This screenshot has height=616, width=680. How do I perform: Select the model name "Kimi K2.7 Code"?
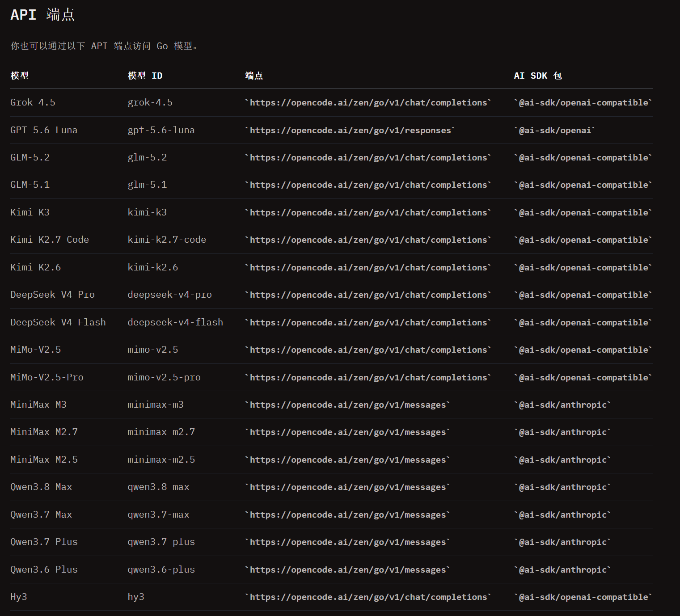coord(50,240)
